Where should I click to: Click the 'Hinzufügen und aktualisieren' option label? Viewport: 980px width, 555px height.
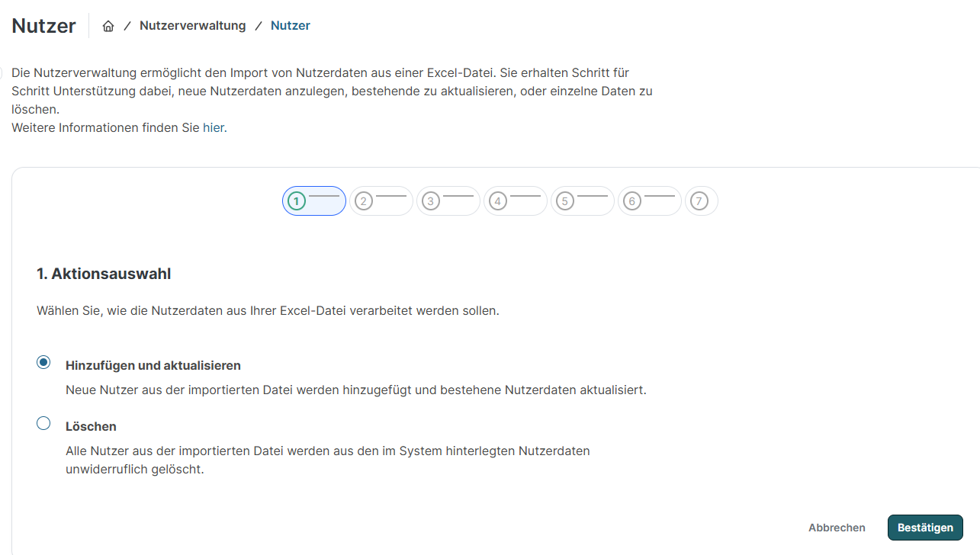[153, 366]
